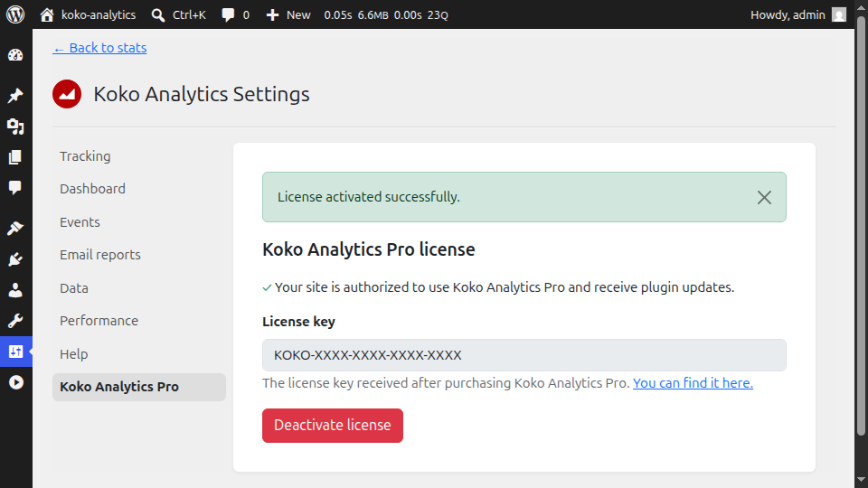Open Media library sidebar icon

(15, 127)
